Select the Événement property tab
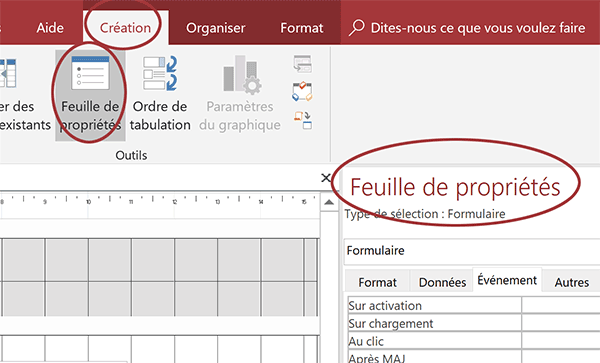This screenshot has height=363, width=600. tap(507, 280)
